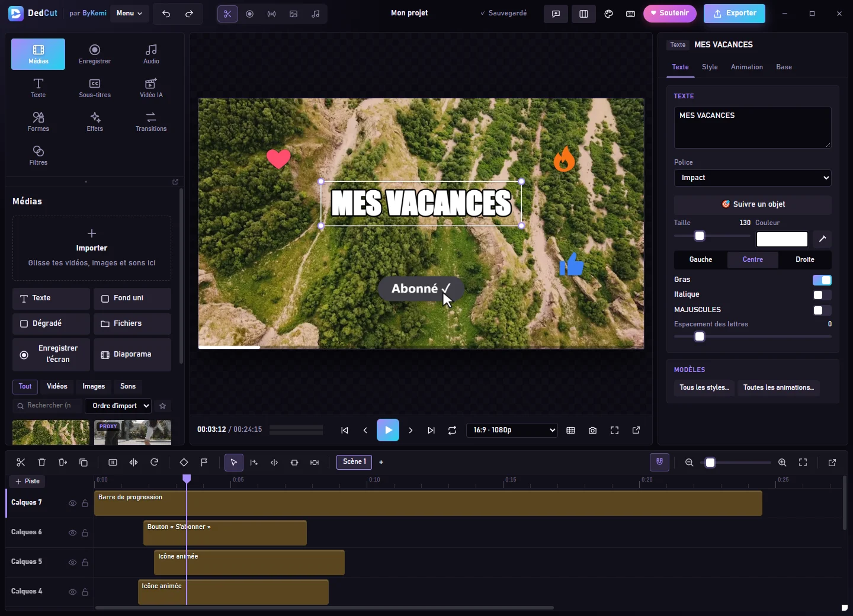Enable the Italique switch
The height and width of the screenshot is (616, 853).
(822, 295)
